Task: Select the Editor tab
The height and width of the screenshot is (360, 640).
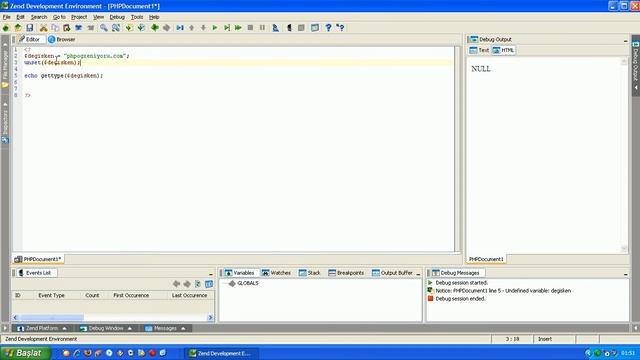Action: click(x=29, y=40)
